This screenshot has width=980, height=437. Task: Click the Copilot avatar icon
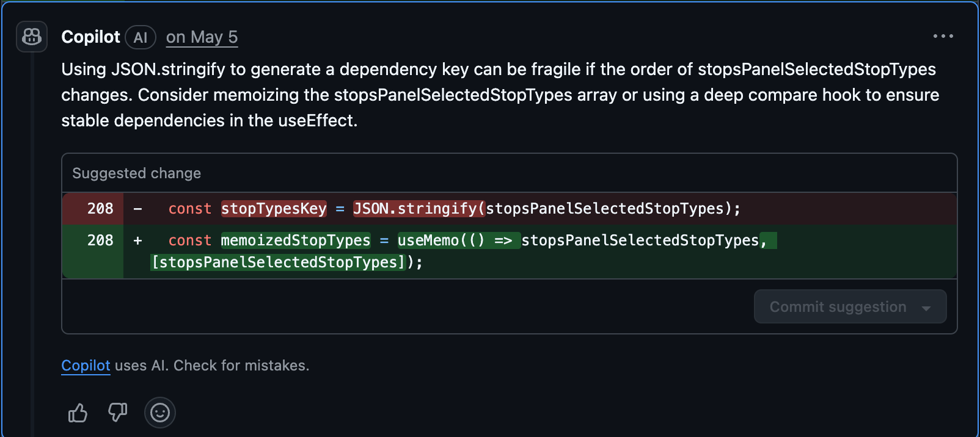coord(32,37)
